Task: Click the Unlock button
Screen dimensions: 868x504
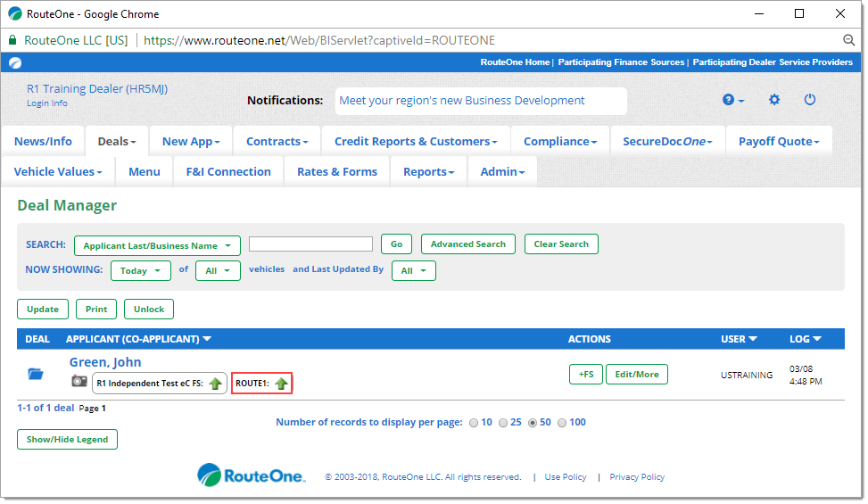Action: [x=149, y=310]
